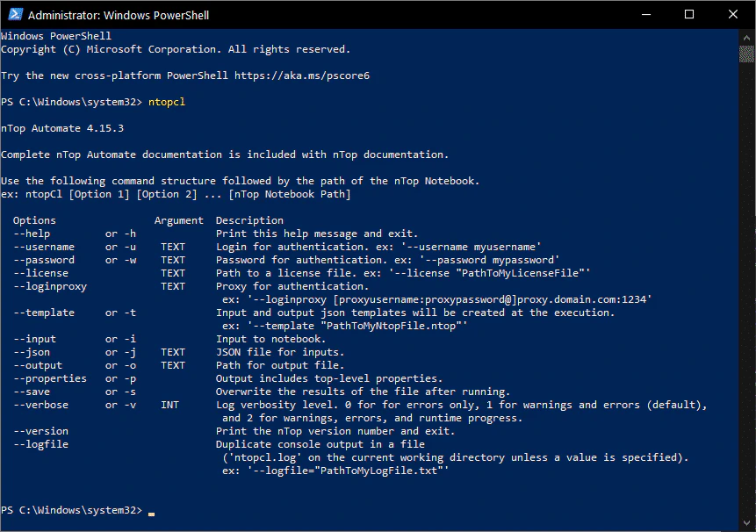The image size is (756, 532).
Task: Click the proxy.domain.com:1234 example text
Action: point(585,299)
